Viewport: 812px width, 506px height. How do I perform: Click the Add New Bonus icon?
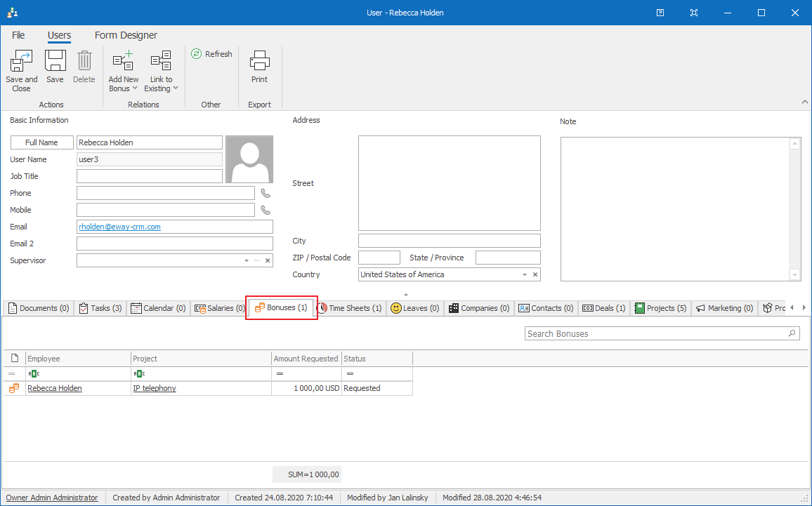[x=123, y=60]
